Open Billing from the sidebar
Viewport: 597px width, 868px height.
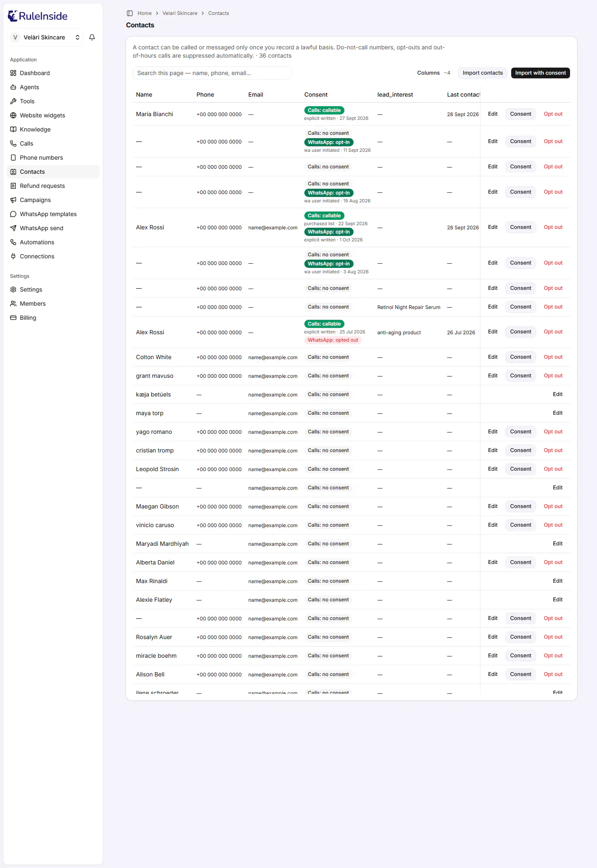point(53,318)
